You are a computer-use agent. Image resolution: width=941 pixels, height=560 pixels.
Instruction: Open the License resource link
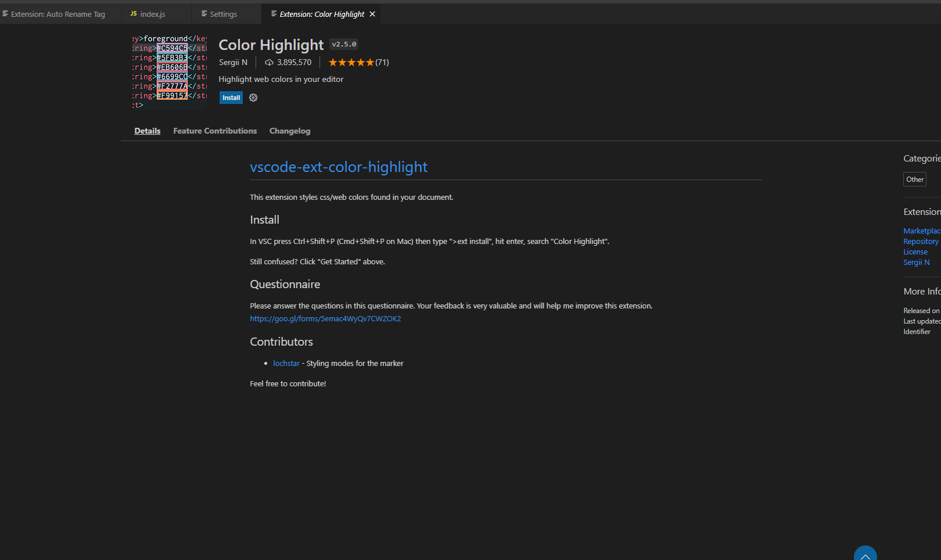(x=915, y=252)
